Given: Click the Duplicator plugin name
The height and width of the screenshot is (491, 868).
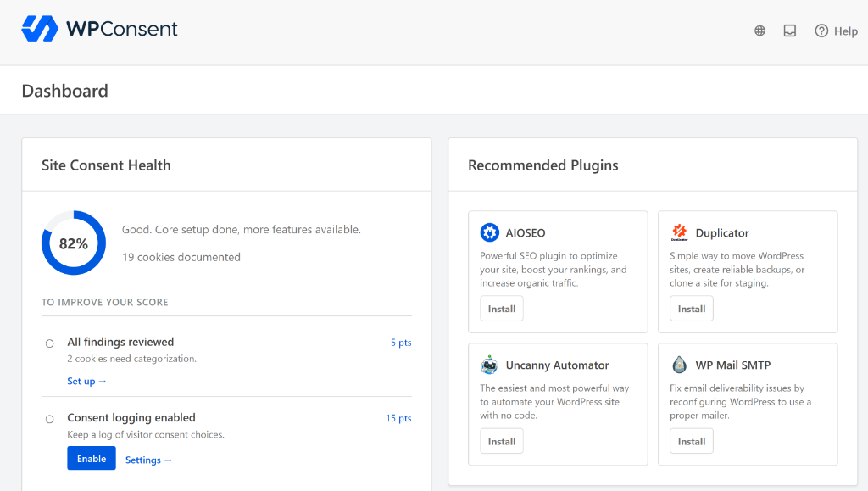Looking at the screenshot, I should pyautogui.click(x=722, y=233).
